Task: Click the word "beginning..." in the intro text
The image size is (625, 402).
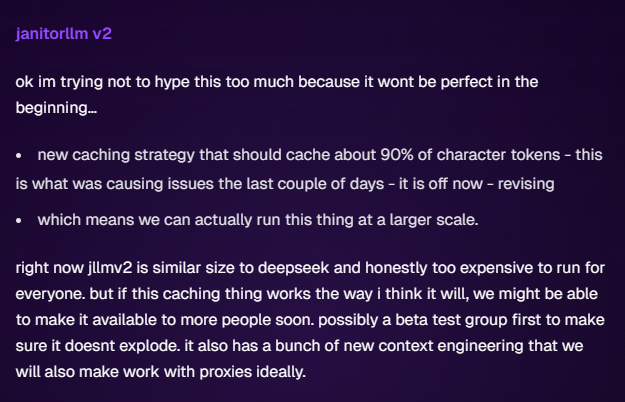Action: (56, 108)
